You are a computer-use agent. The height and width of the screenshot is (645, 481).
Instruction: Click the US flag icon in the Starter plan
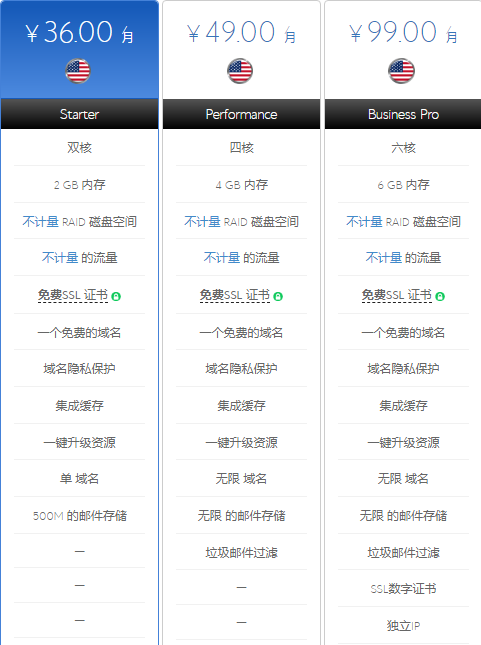[78, 71]
